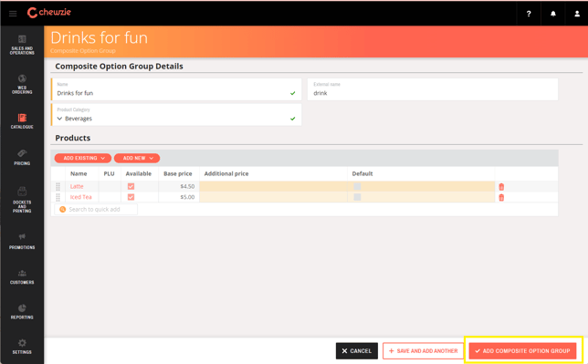The height and width of the screenshot is (364, 588).
Task: Delete the Iced Tea product row
Action: point(501,198)
